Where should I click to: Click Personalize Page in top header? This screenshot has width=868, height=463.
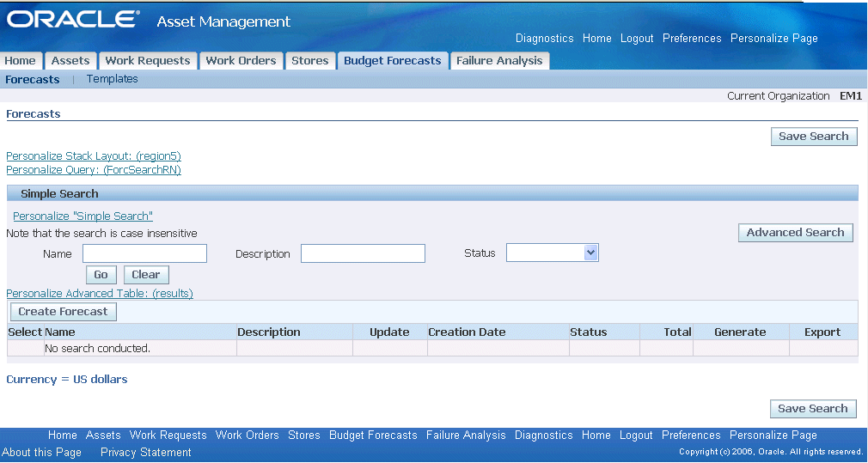point(773,38)
